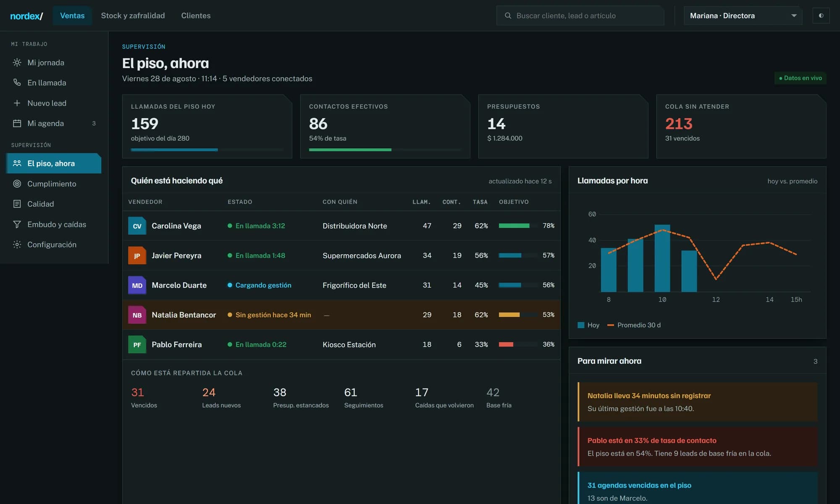
Task: Click the search field for cliente, lead o artículo
Action: (x=580, y=16)
